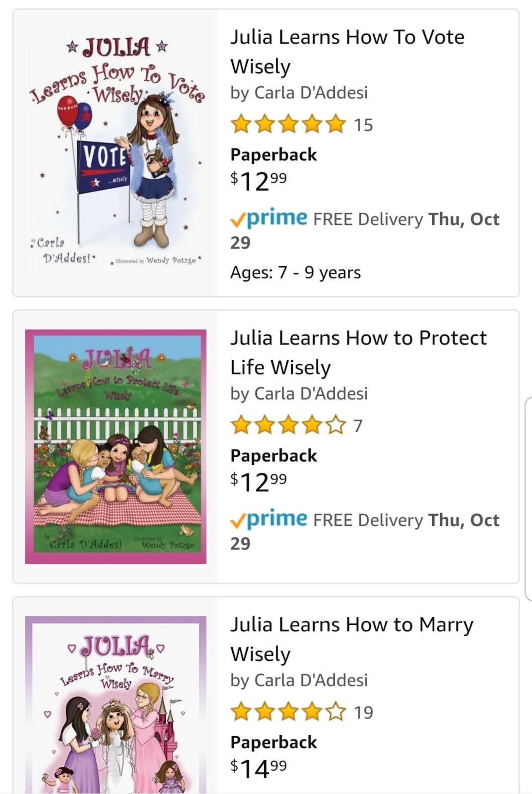This screenshot has width=532, height=794.
Task: Click the $14.99 price on Marry Wisely
Action: click(259, 768)
